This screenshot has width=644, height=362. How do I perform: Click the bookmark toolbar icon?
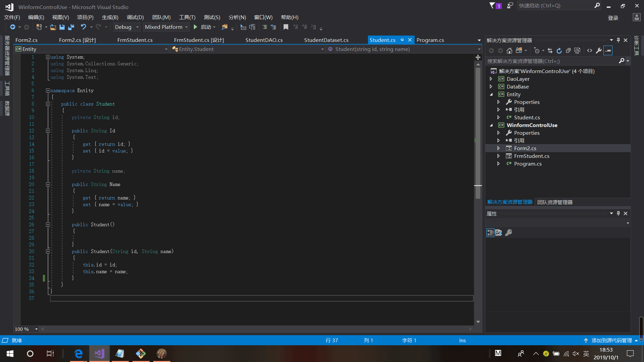click(286, 27)
